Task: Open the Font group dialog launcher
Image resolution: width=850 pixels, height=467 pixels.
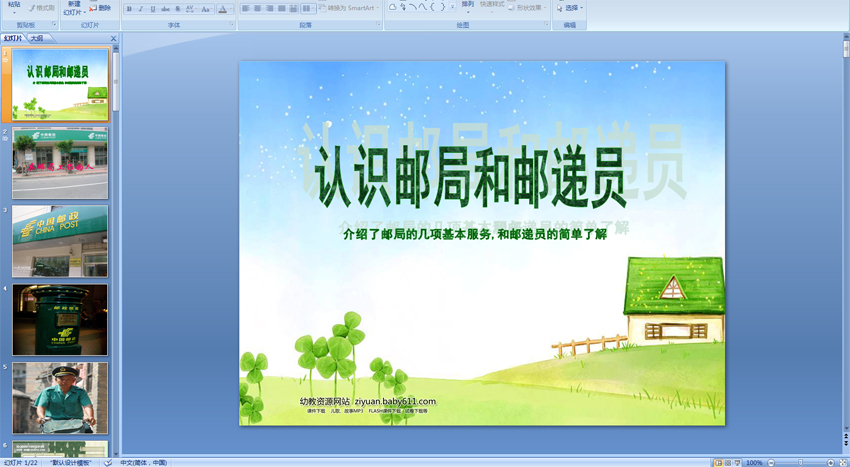Action: coord(231,25)
